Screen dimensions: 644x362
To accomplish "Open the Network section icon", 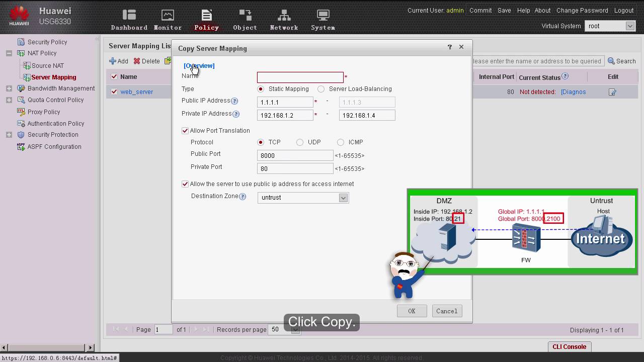I will (x=284, y=15).
